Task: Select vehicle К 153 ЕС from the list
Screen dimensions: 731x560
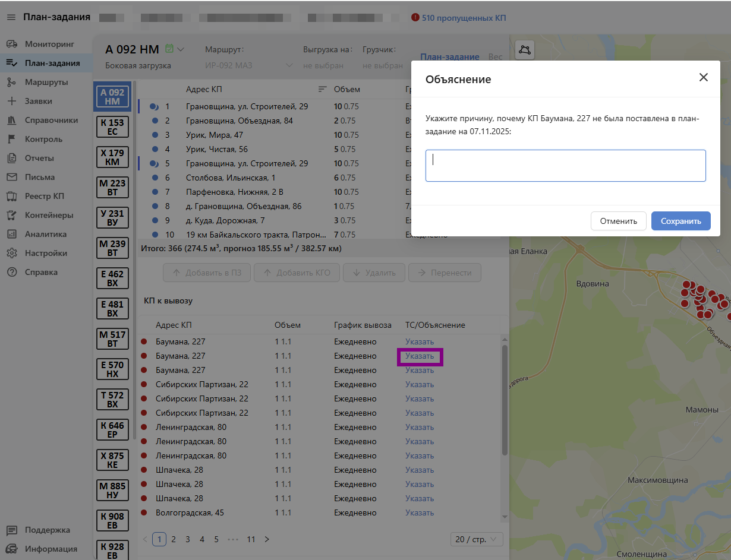Action: (x=112, y=127)
